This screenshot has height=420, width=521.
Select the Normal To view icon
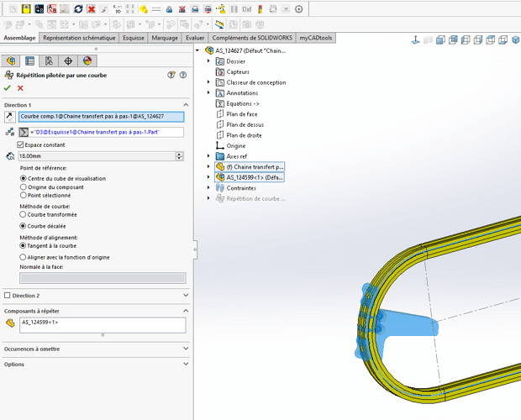(415, 40)
